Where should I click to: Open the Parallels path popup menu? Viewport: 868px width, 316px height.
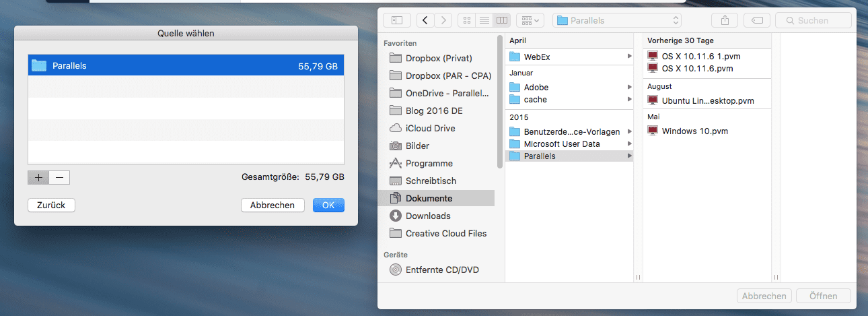pos(617,20)
